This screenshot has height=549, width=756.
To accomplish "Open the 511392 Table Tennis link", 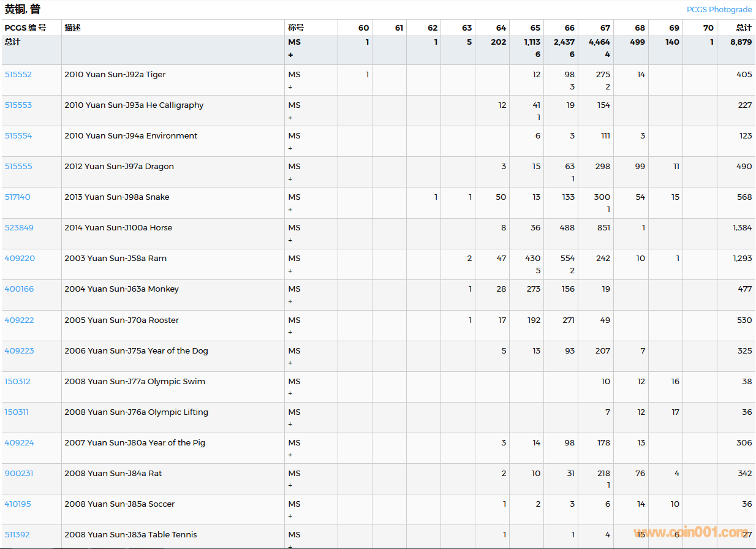I will point(17,535).
